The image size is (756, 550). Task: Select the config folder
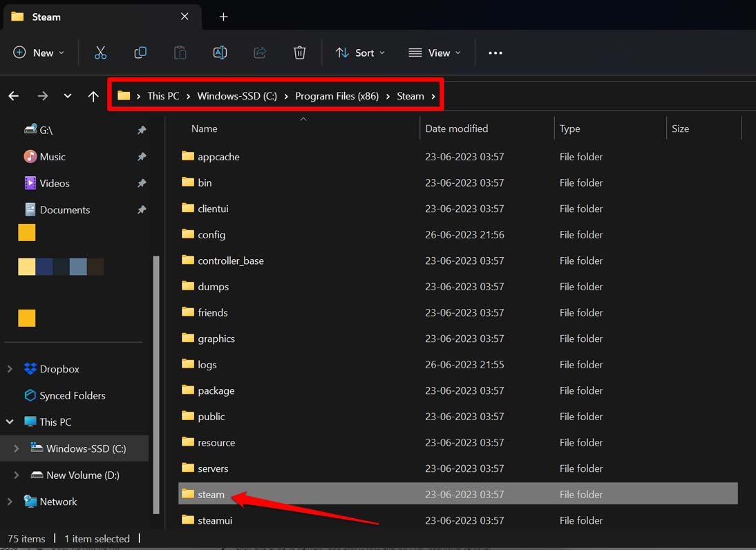click(458, 235)
